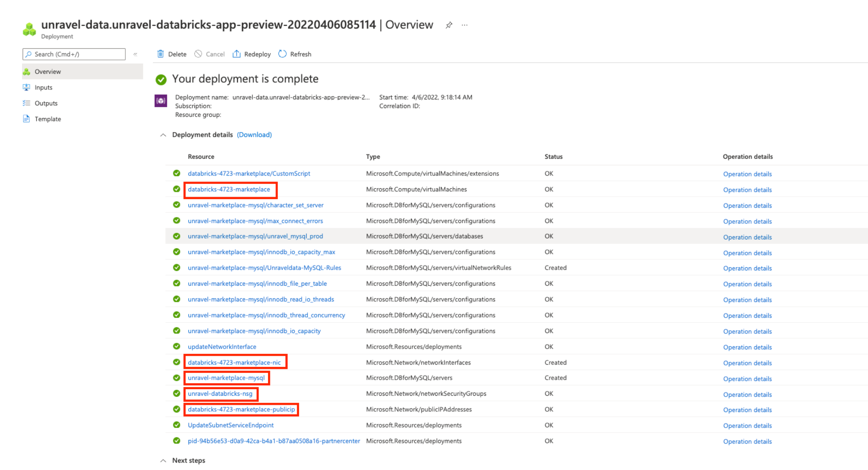868x470 pixels.
Task: Open unravel-marketplace-mysql/unravel_mysql_prod database
Action: pyautogui.click(x=255, y=236)
